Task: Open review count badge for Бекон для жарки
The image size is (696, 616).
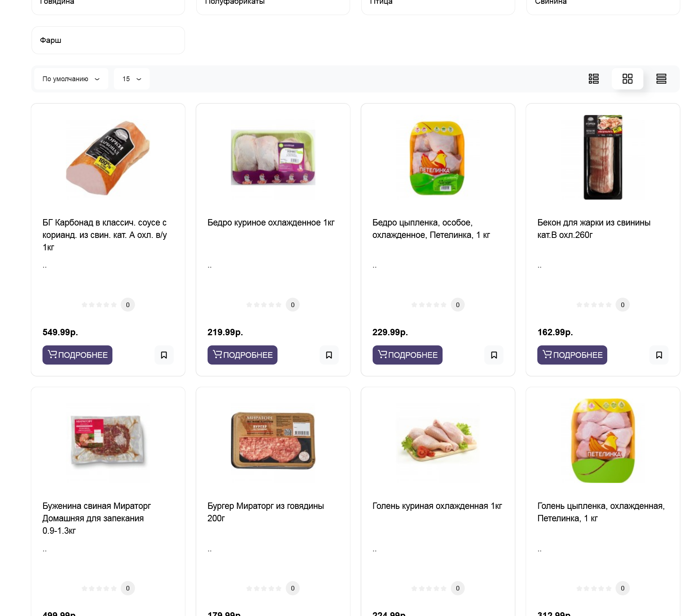Action: (x=623, y=305)
